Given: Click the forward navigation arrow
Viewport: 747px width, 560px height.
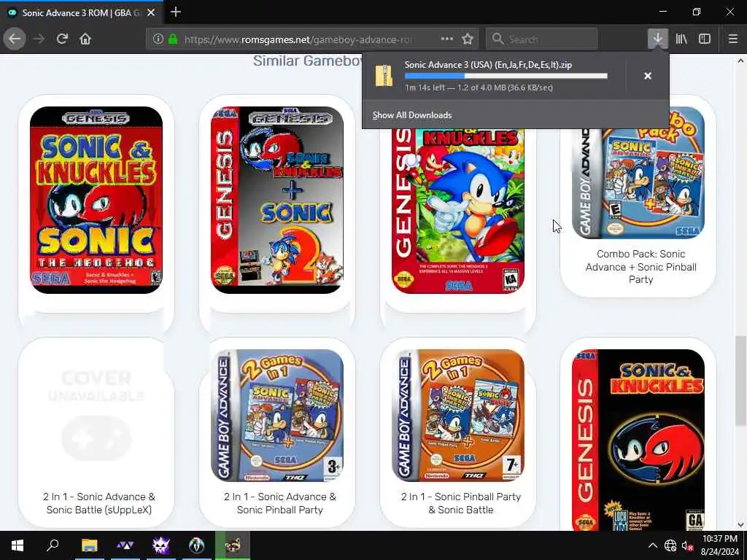Looking at the screenshot, I should [39, 39].
